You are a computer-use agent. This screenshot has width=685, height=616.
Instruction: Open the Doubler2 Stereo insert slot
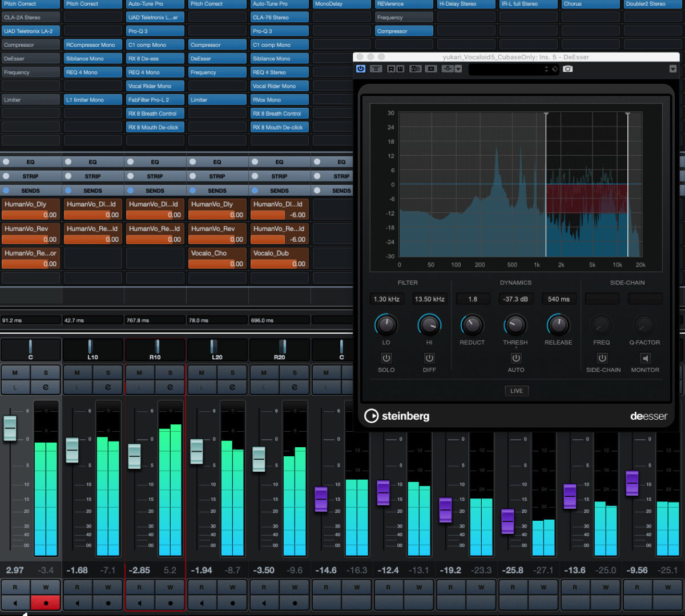coord(653,4)
